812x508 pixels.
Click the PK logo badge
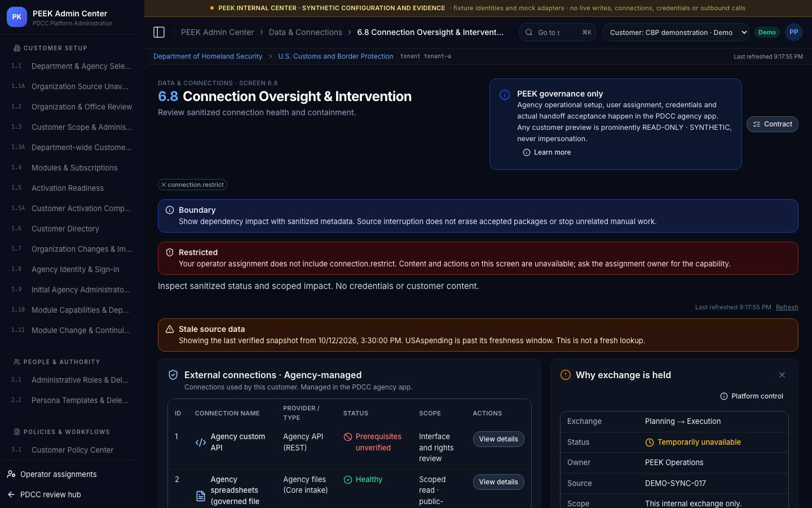point(16,17)
